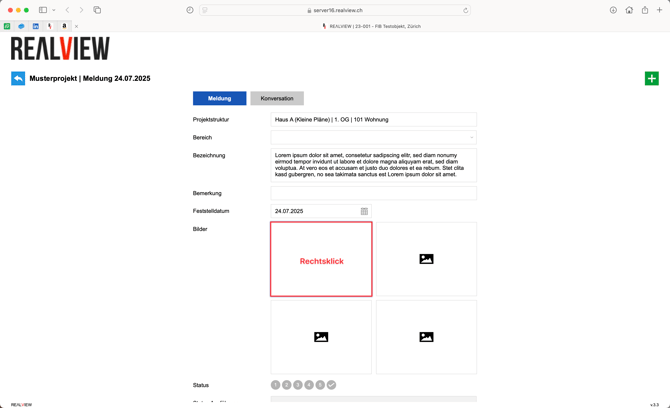670x408 pixels.
Task: Mark status as done with checkmark circle
Action: point(332,385)
